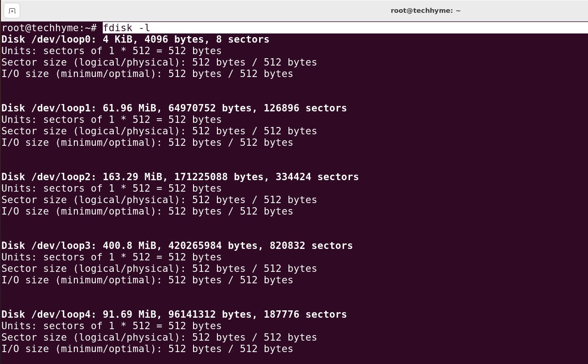
Task: Click the highlighted fdisk -l command
Action: click(x=127, y=28)
